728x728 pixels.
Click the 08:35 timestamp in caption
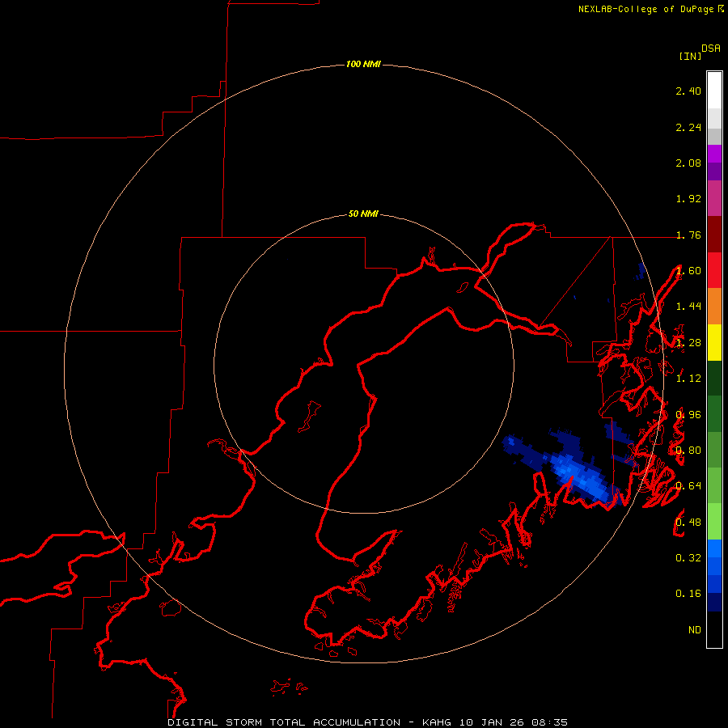[550, 722]
